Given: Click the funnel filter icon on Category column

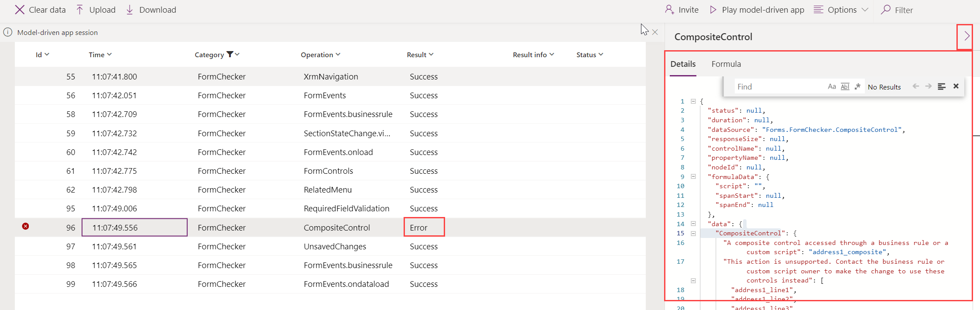Looking at the screenshot, I should pyautogui.click(x=230, y=54).
